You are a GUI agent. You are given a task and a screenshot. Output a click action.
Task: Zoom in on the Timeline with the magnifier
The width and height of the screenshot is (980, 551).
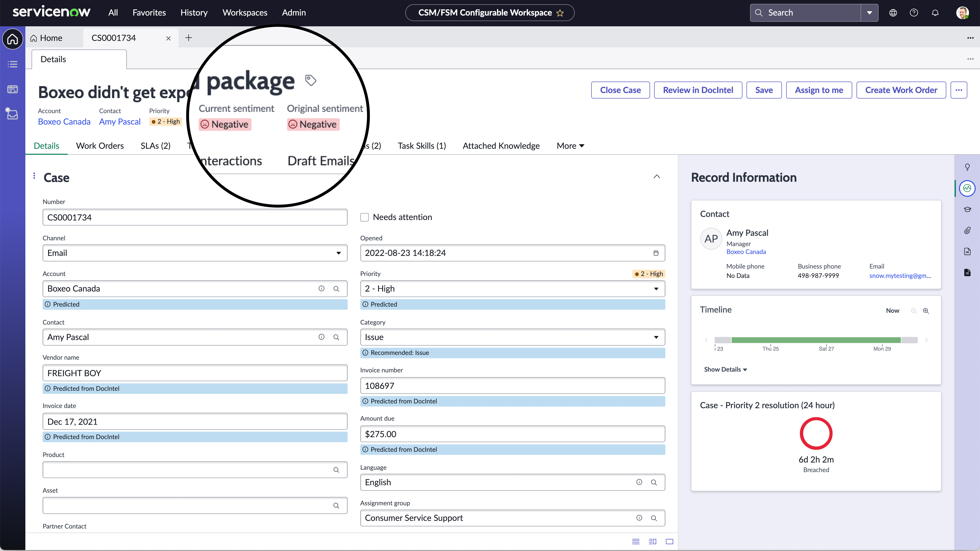coord(926,311)
